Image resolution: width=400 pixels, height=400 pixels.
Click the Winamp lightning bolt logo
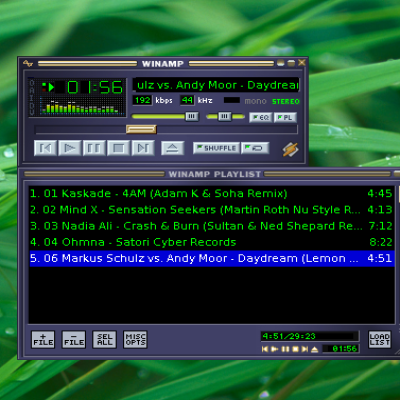coord(290,149)
